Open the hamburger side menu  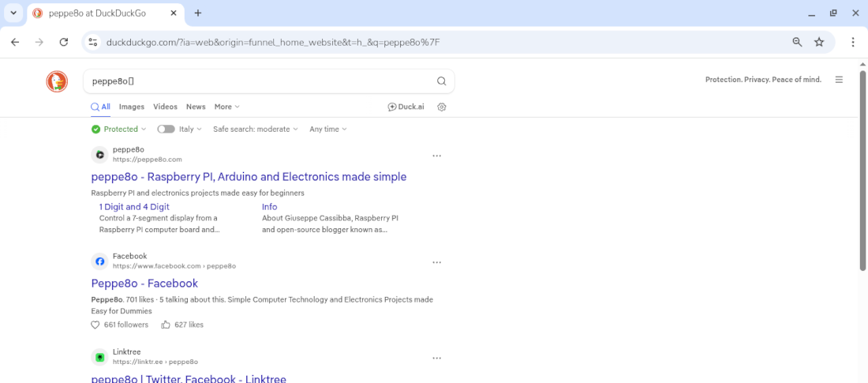coord(840,80)
